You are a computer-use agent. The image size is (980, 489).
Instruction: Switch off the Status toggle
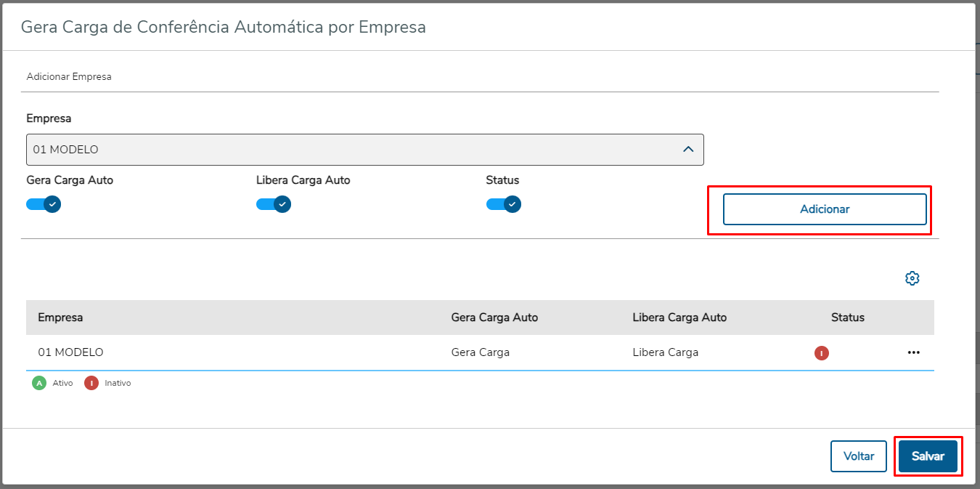[x=504, y=204]
